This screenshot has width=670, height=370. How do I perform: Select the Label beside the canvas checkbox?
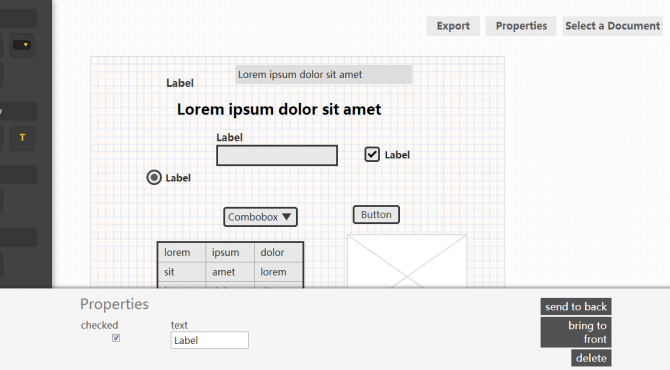click(397, 155)
